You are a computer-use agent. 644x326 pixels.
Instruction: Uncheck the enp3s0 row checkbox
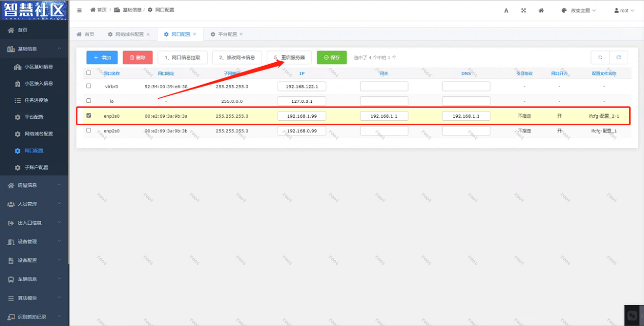pyautogui.click(x=89, y=116)
